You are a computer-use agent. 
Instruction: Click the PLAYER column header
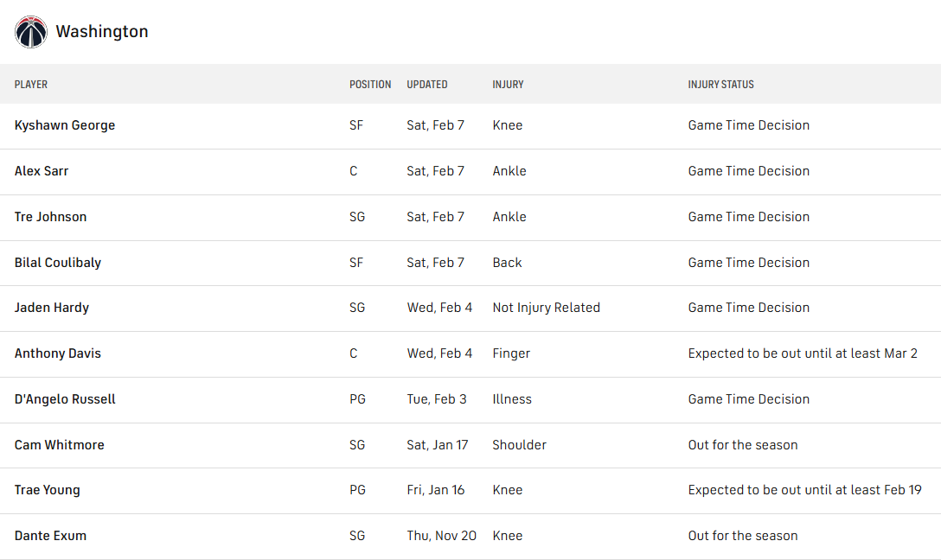[x=31, y=85]
